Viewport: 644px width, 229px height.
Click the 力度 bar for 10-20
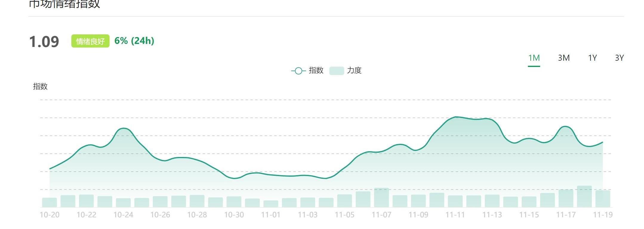tap(50, 202)
